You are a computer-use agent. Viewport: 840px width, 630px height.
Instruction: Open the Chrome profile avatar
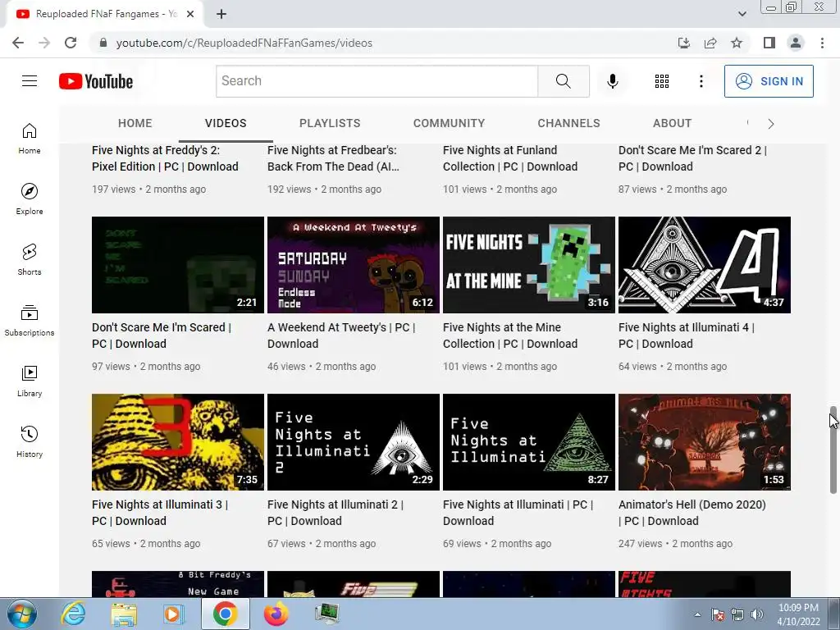(796, 43)
